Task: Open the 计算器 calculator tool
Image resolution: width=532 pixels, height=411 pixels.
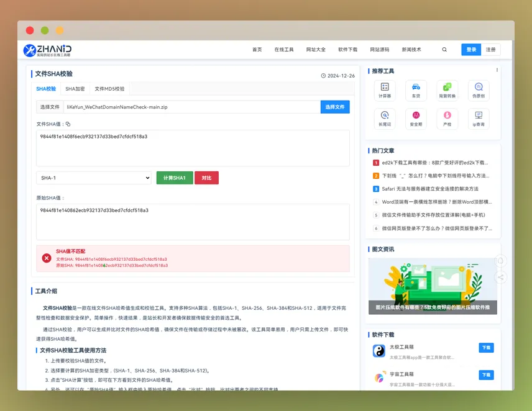Action: (385, 89)
